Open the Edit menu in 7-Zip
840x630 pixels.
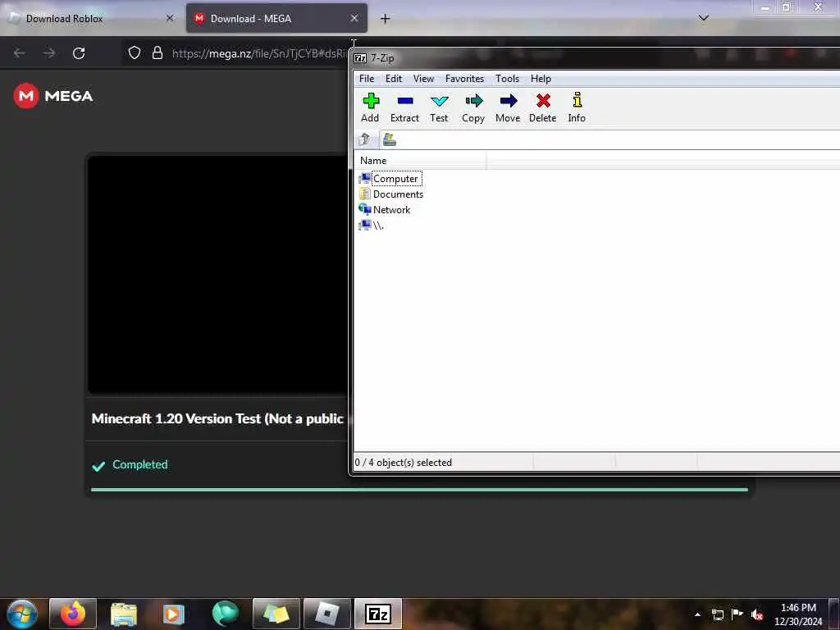(x=394, y=79)
